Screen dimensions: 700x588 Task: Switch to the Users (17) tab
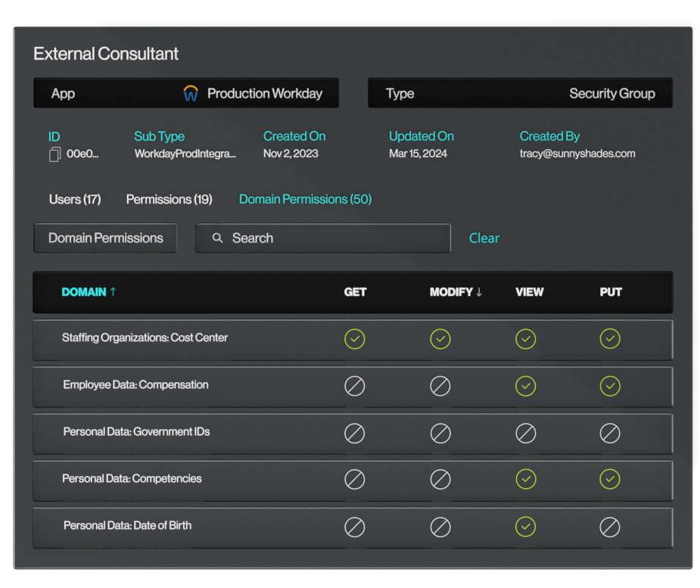(75, 200)
